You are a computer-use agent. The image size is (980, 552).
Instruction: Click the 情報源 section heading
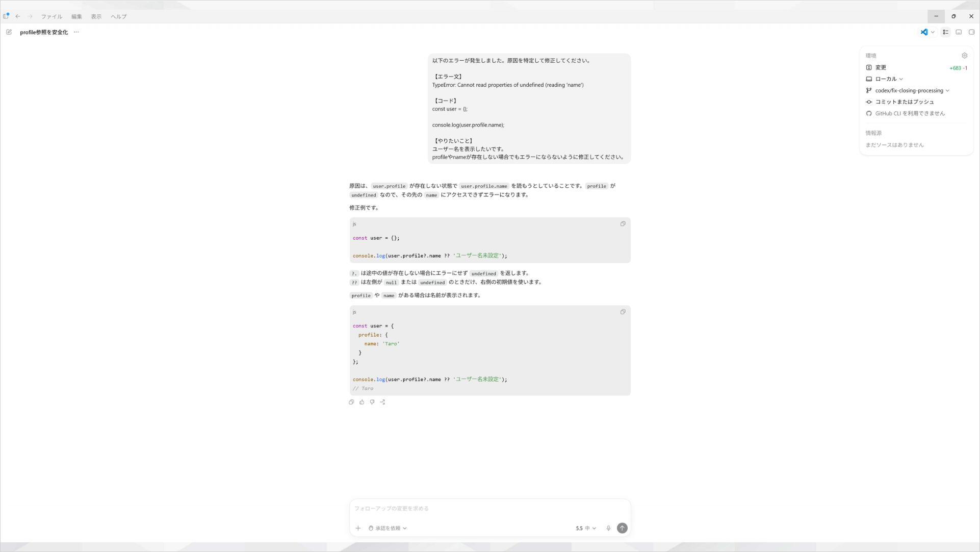(873, 133)
